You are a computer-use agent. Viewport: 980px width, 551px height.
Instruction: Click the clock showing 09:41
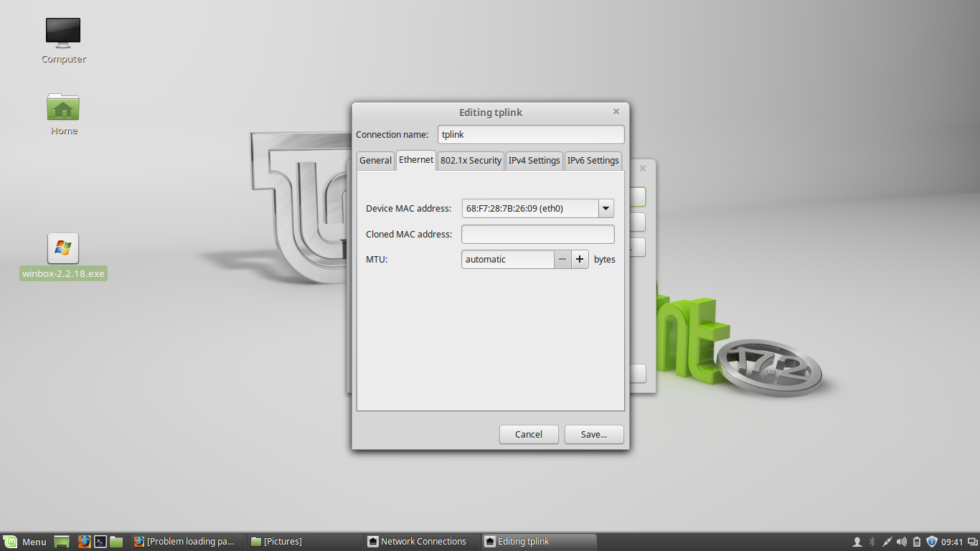click(952, 542)
